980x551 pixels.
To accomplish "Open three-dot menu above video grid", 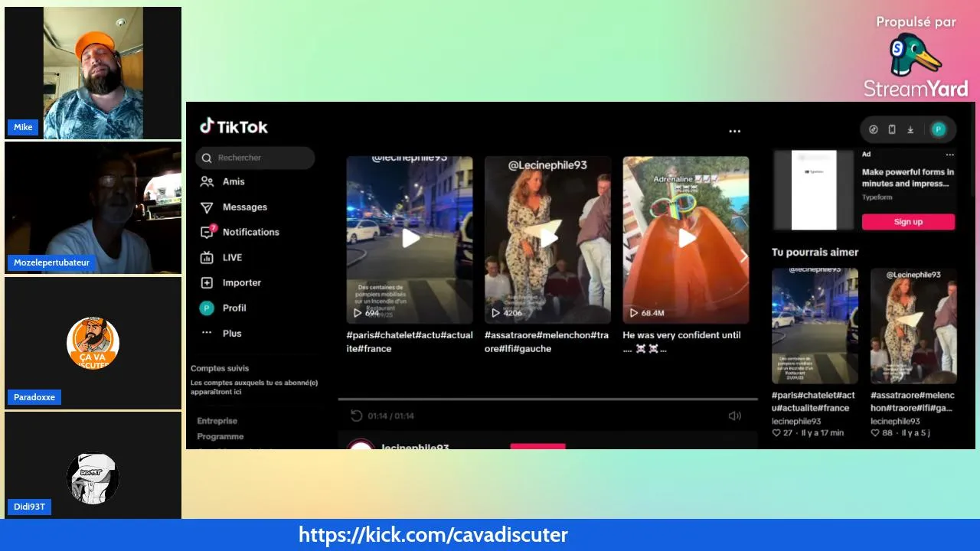I will coord(735,131).
